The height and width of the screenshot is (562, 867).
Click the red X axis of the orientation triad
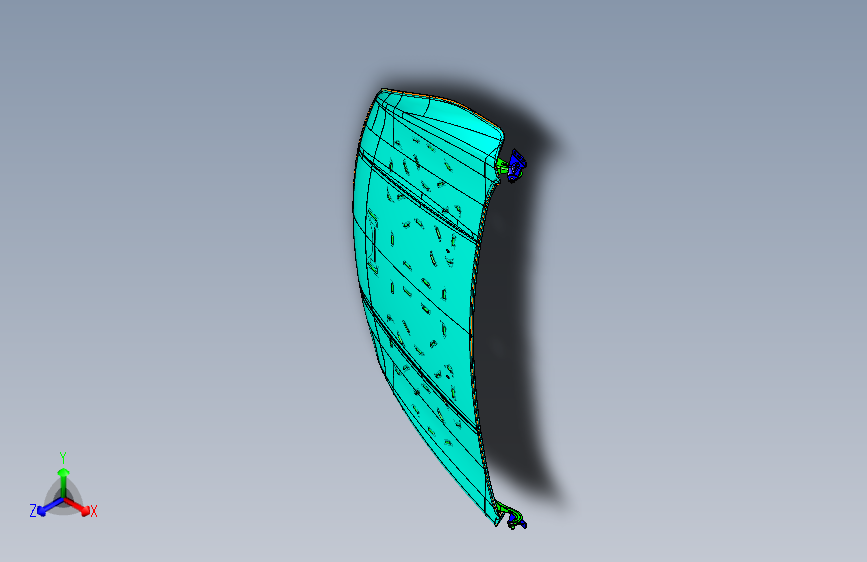[77, 506]
